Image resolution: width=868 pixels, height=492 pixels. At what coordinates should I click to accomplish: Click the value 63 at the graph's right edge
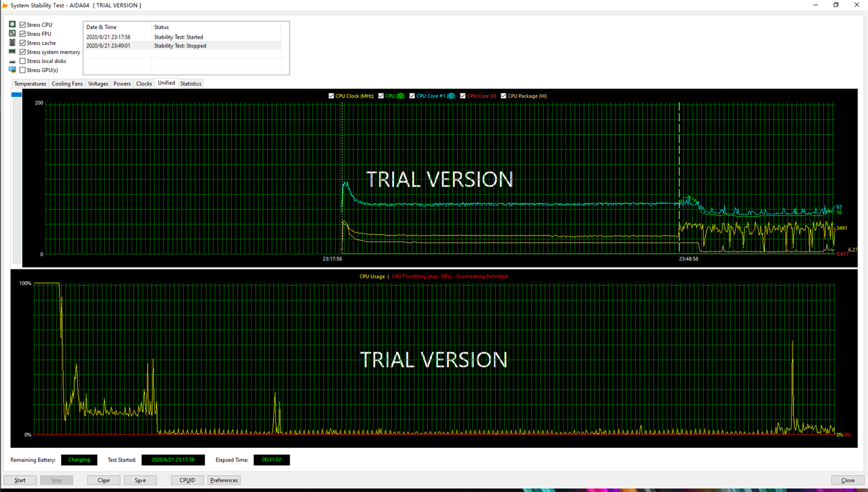point(839,207)
